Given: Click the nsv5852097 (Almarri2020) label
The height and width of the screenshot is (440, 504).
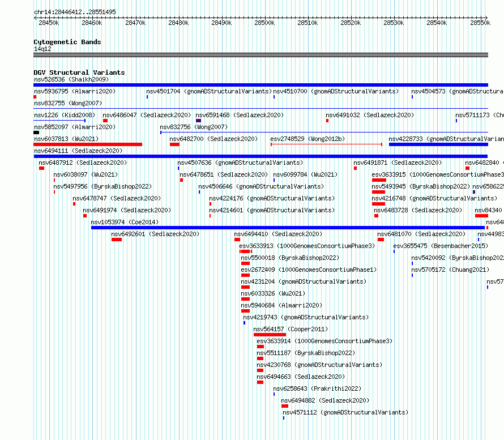Looking at the screenshot, I should (75, 127).
